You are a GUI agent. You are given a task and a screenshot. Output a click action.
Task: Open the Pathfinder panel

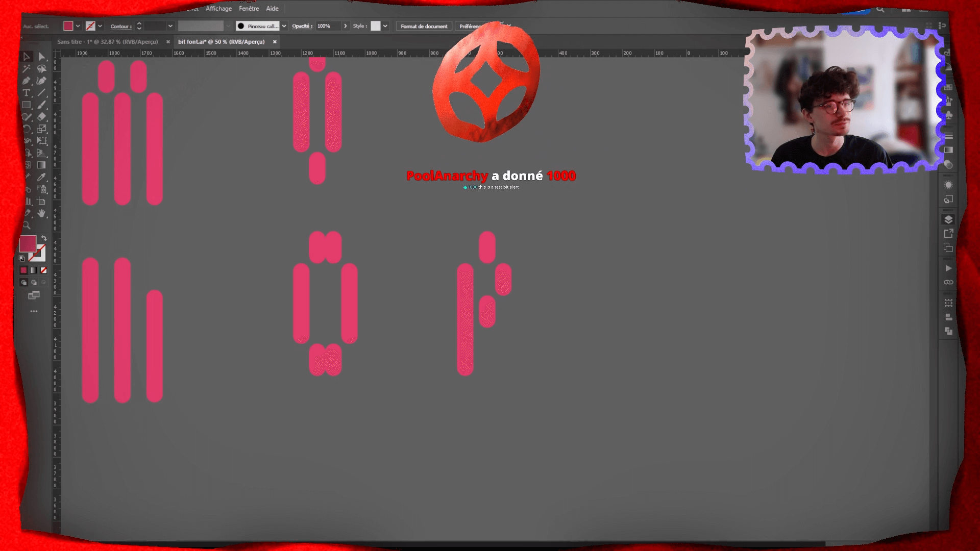pos(948,331)
